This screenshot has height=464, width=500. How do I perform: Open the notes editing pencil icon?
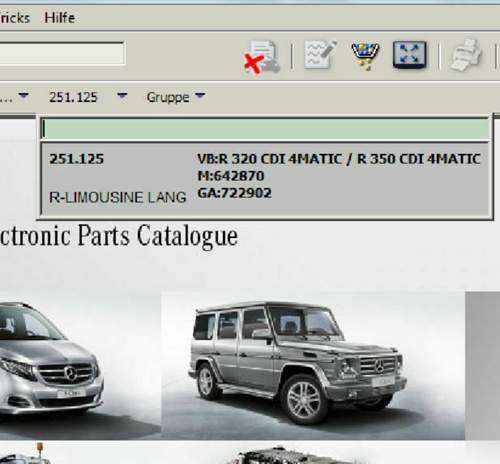tap(320, 55)
